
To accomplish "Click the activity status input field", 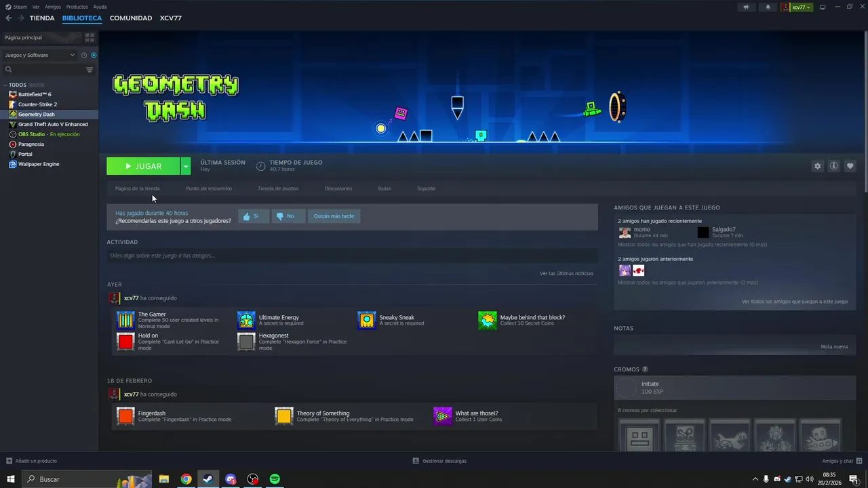I will click(352, 256).
